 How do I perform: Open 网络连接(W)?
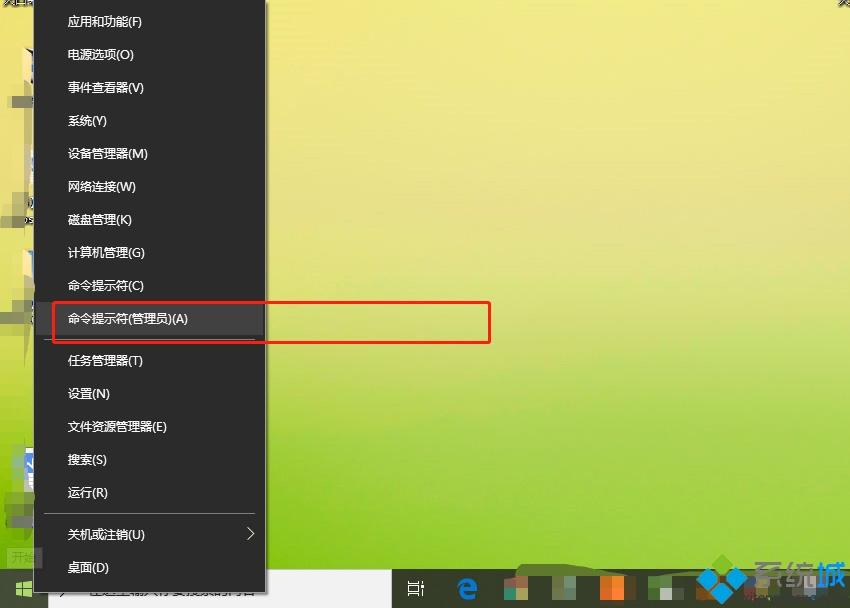(x=101, y=187)
